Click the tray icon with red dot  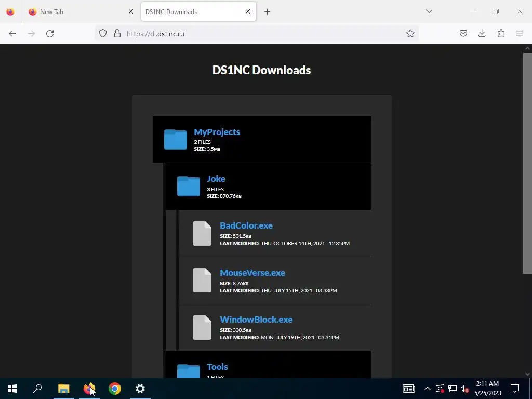coord(440,389)
